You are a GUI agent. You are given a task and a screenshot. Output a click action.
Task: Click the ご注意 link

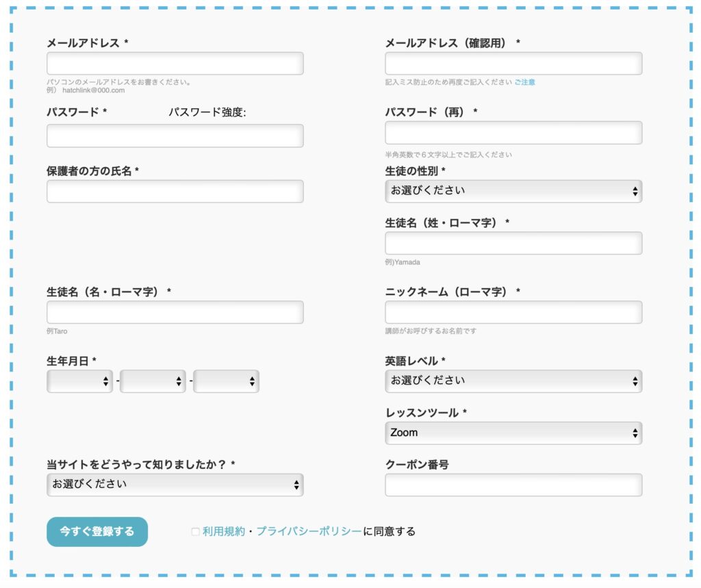point(524,82)
